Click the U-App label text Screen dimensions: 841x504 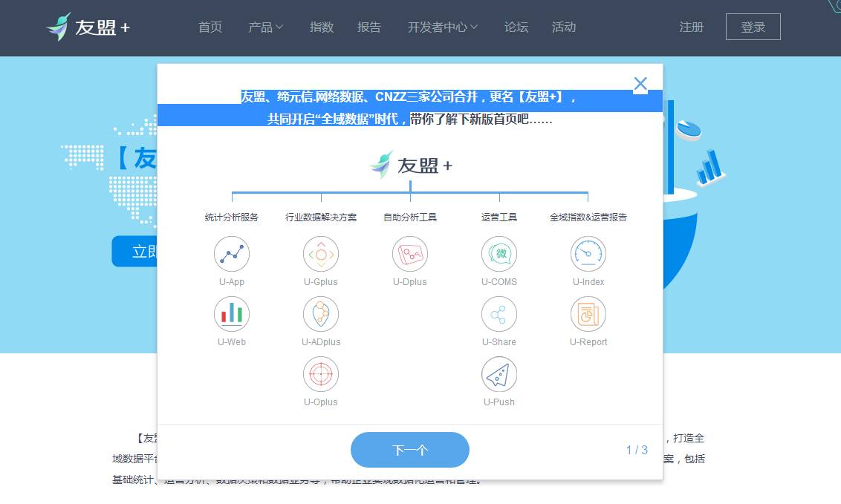tap(232, 282)
